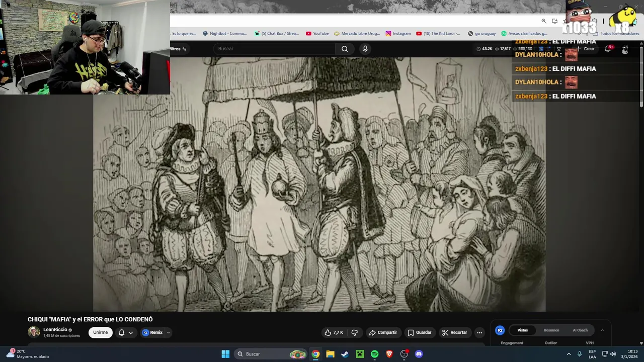Screen dimensions: 644x362
Task: Expand the Remix dropdown arrow
Action: (169, 332)
